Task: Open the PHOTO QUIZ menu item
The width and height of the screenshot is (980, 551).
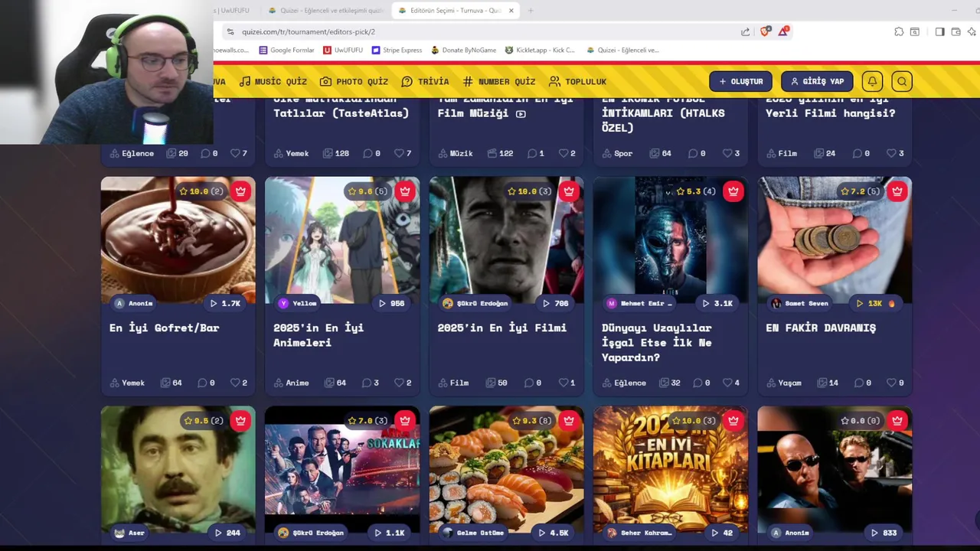Action: [354, 81]
